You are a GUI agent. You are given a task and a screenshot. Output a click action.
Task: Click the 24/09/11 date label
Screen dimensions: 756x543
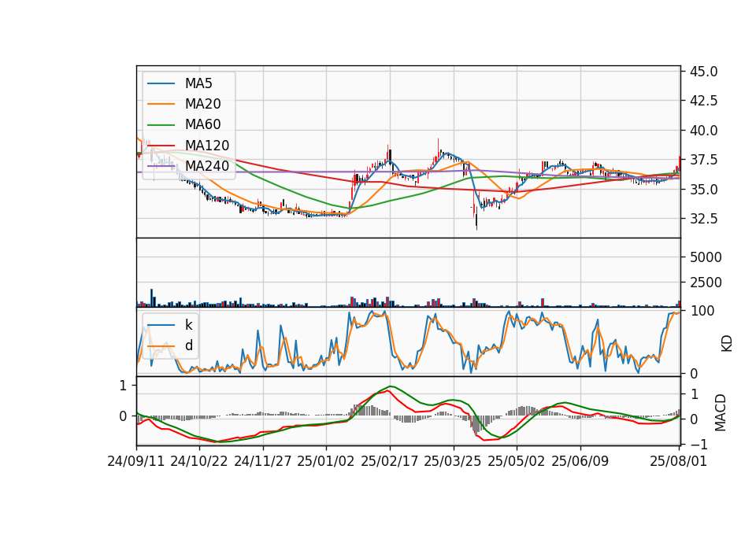136,462
